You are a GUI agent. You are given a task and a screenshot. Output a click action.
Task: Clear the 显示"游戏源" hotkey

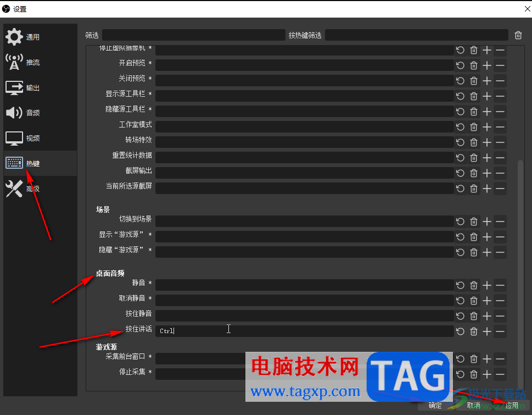(x=474, y=237)
